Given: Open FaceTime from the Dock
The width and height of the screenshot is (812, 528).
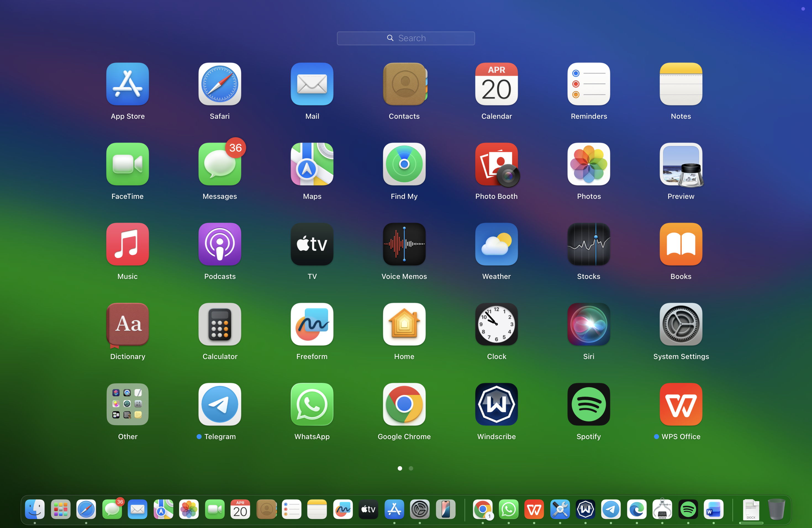Looking at the screenshot, I should [215, 509].
